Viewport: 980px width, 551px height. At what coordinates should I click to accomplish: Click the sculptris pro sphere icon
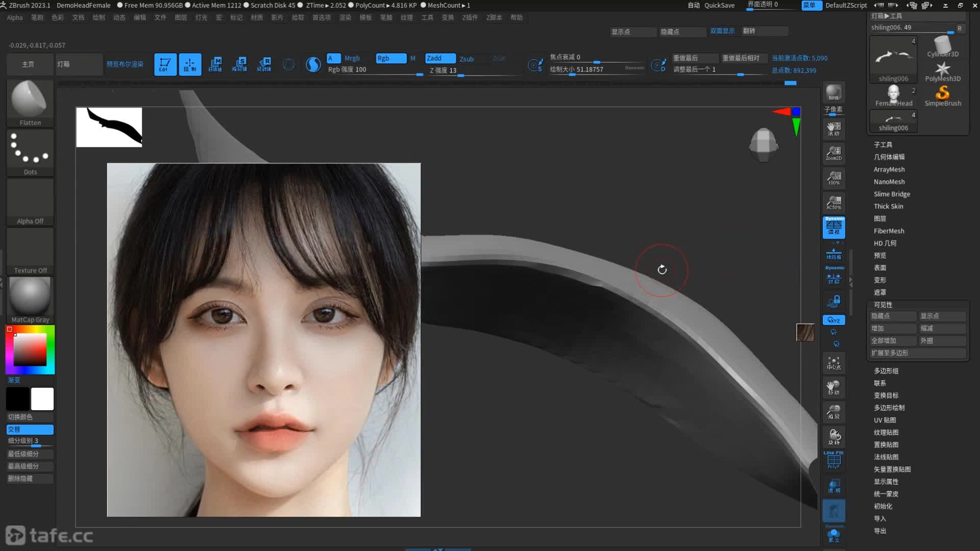(x=313, y=65)
